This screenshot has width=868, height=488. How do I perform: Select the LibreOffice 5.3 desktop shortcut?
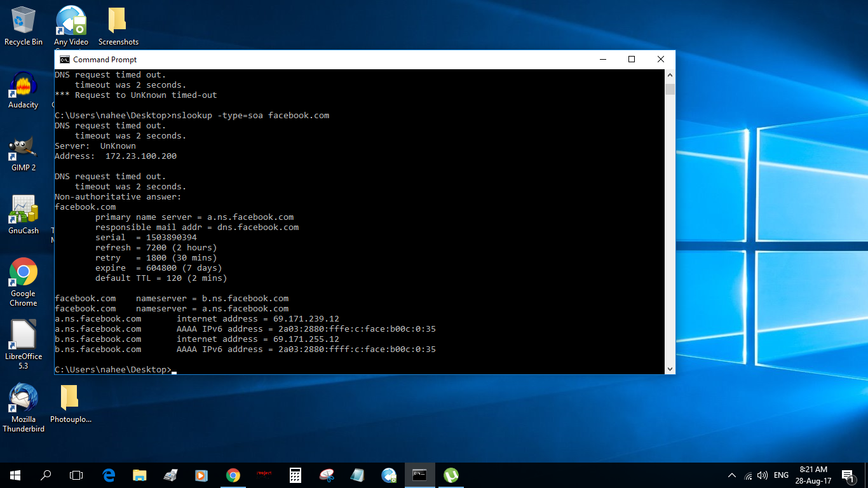24,345
